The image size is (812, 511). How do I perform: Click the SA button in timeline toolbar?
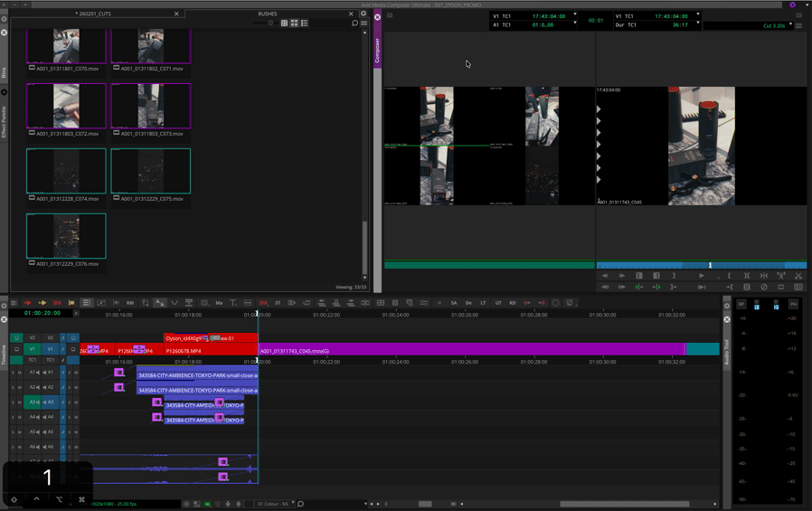tap(454, 303)
